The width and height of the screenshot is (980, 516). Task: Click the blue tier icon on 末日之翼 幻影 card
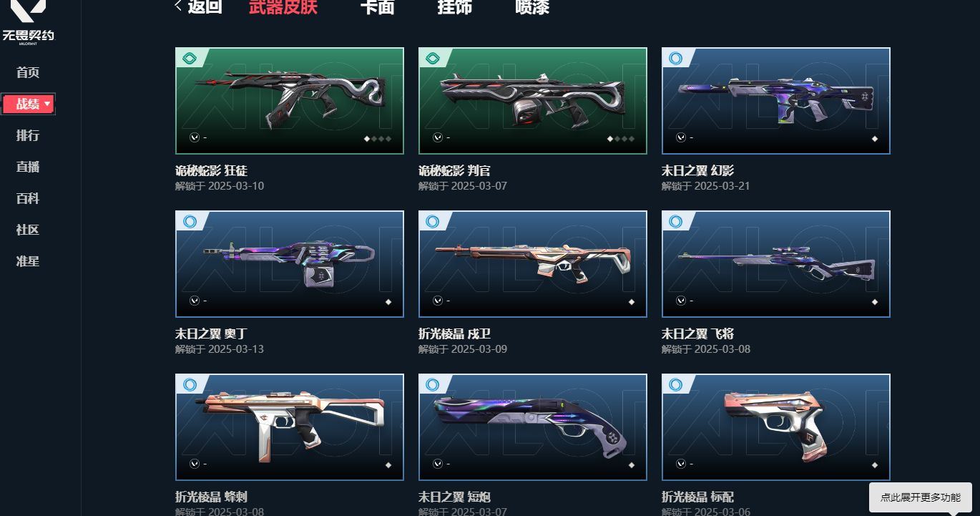(676, 59)
